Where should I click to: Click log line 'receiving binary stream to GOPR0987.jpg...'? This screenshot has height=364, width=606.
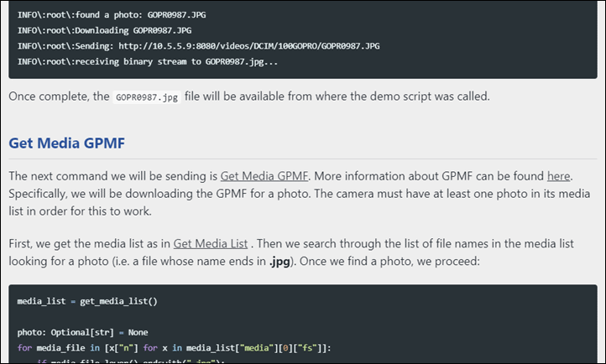point(148,61)
